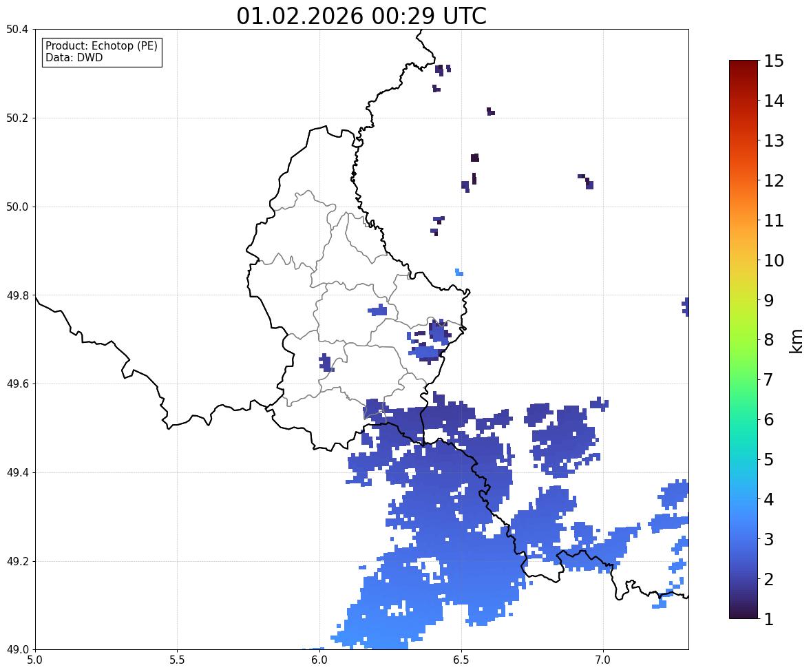Image resolution: width=811 pixels, height=672 pixels.
Task: Click the "Product: Echotop (PE)" legend line
Action: [x=101, y=46]
